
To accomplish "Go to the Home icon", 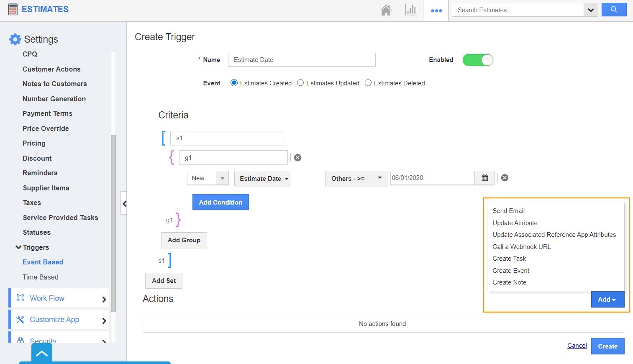I will [x=386, y=10].
